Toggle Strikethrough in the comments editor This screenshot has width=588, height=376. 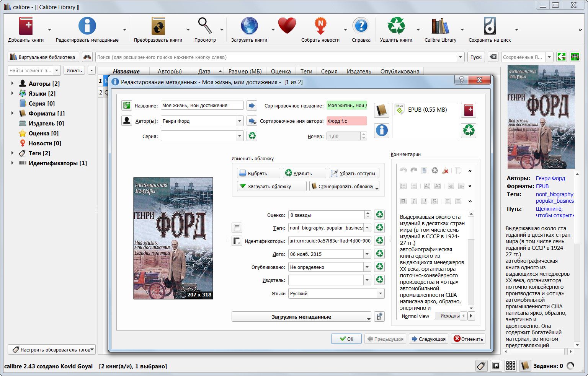(x=434, y=201)
